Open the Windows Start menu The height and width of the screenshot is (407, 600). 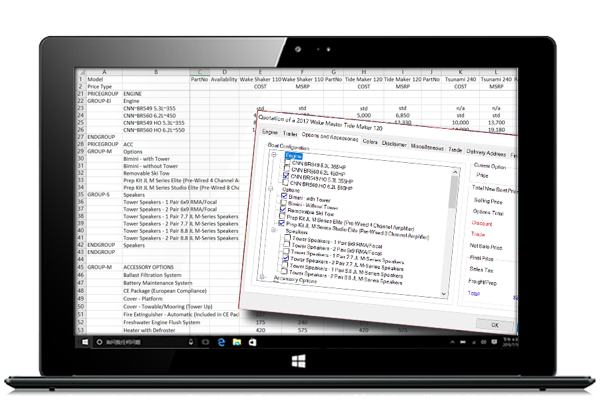point(85,342)
